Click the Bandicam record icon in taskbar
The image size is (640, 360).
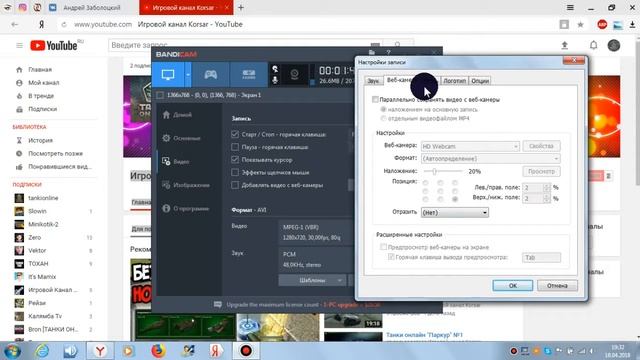246,351
